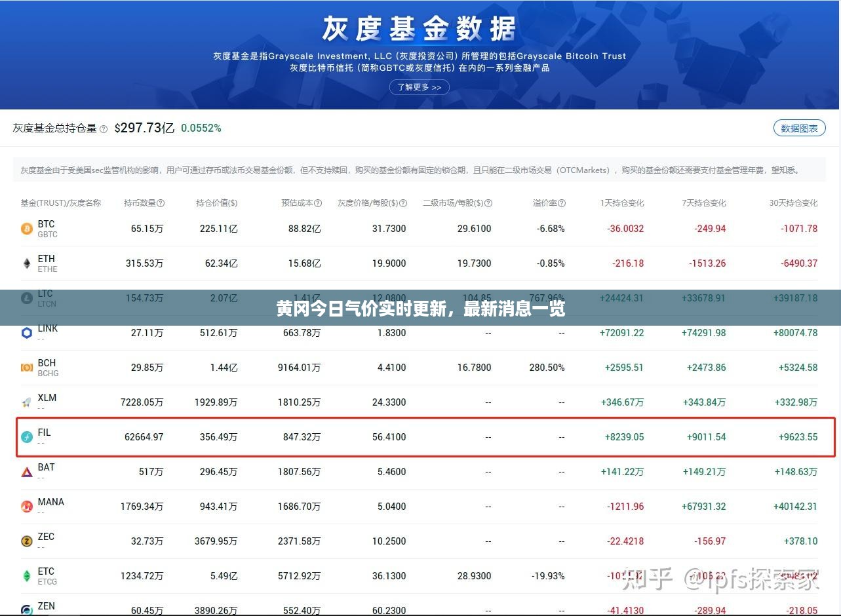This screenshot has width=841, height=616.
Task: Click the ETC ethereum classic icon
Action: tap(27, 576)
